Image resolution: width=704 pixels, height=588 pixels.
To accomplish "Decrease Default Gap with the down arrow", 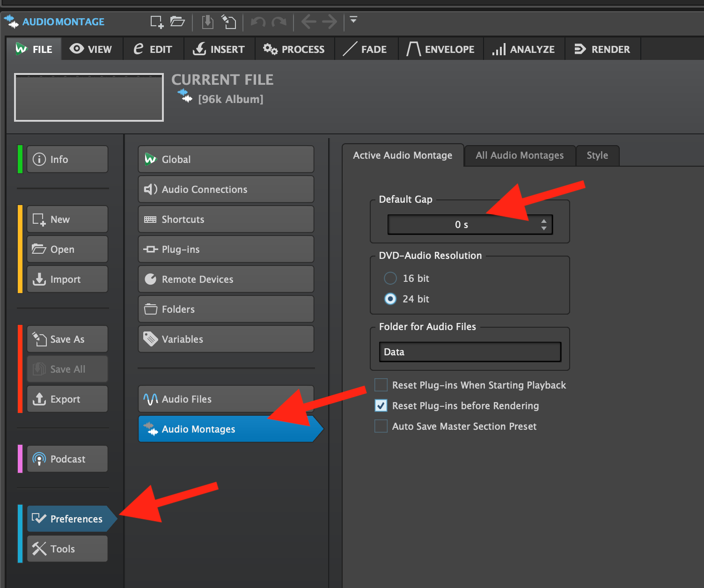I will [544, 228].
